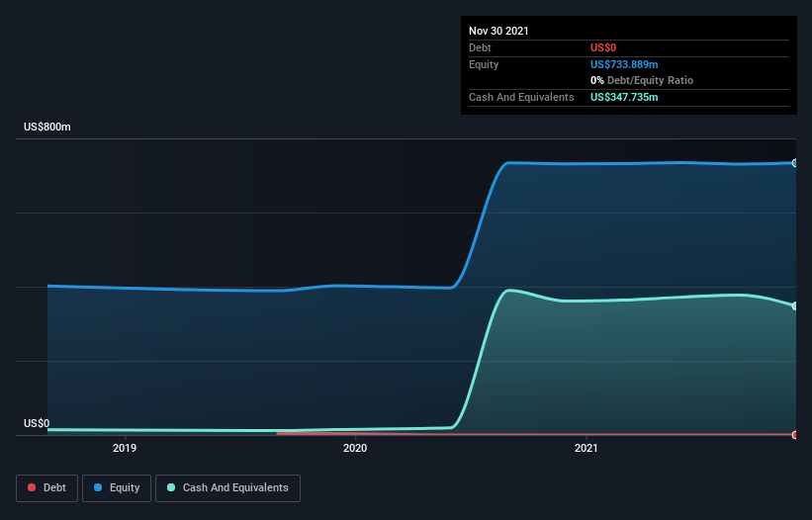Click the Debt row label in the tooltip
This screenshot has height=520, width=812.
click(480, 47)
